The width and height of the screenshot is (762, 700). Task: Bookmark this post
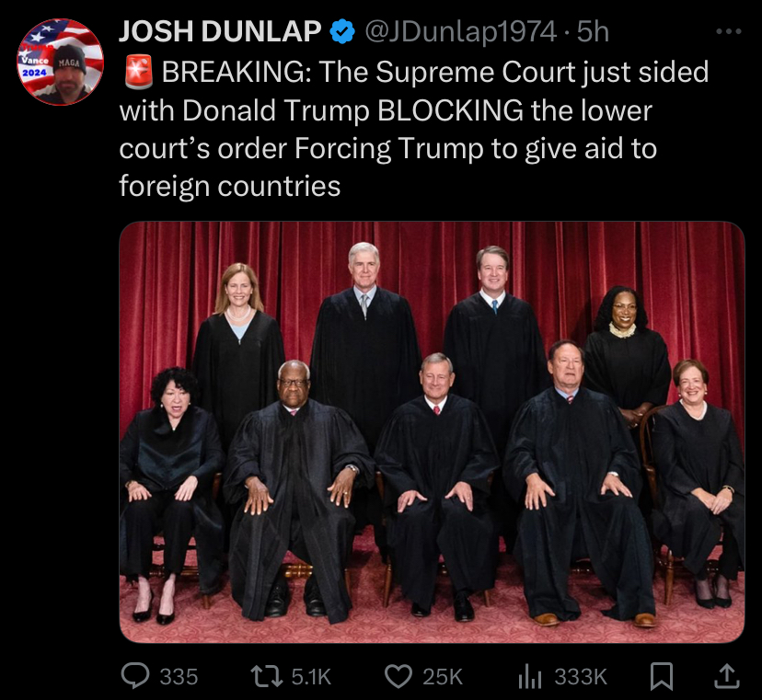click(662, 677)
